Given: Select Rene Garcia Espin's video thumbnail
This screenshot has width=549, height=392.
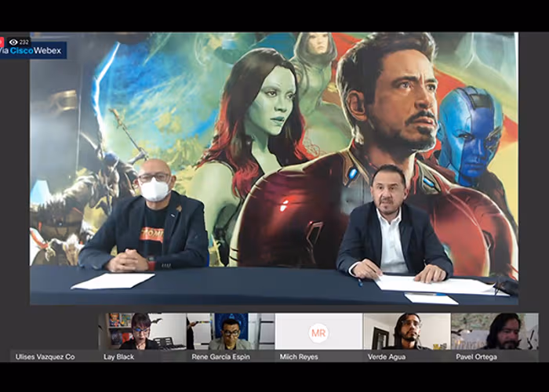Looking at the screenshot, I should coord(230,331).
